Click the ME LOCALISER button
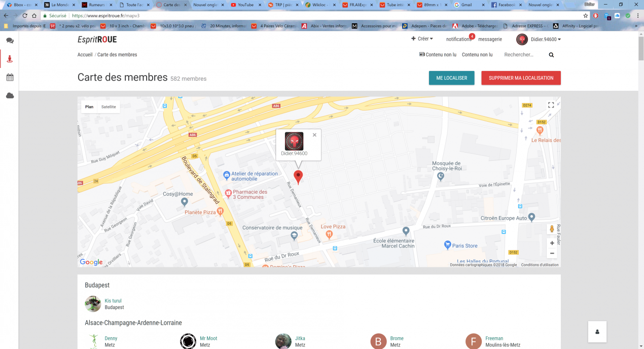This screenshot has width=644, height=349. [451, 78]
